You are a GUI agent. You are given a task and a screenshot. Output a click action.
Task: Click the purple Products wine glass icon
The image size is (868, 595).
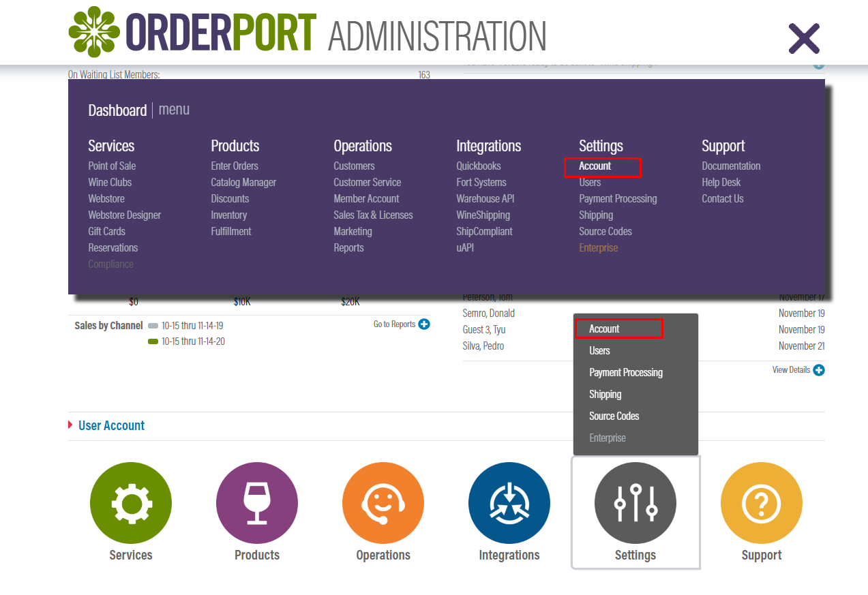click(257, 503)
